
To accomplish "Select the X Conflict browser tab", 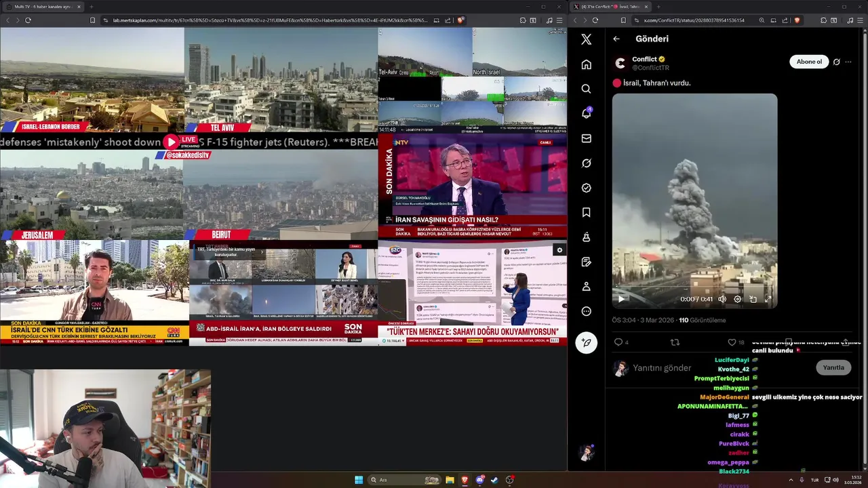I will pyautogui.click(x=610, y=7).
